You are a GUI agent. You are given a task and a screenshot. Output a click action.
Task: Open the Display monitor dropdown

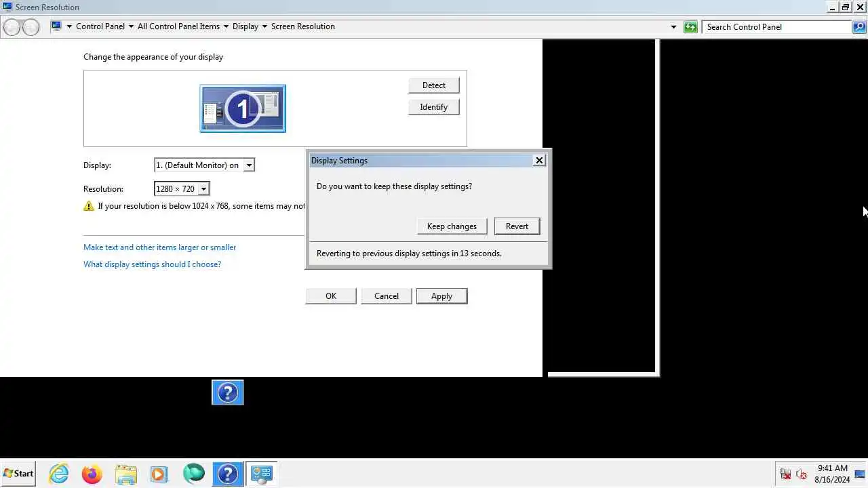(249, 165)
